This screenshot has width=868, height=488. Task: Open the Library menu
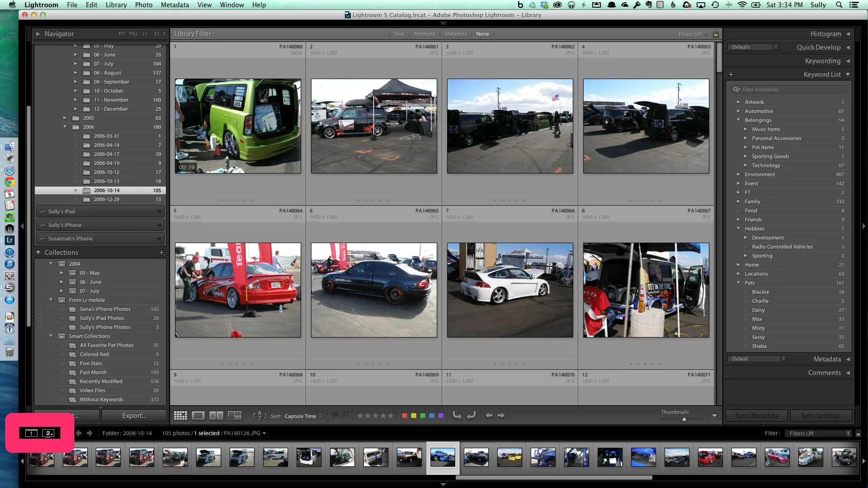(116, 5)
